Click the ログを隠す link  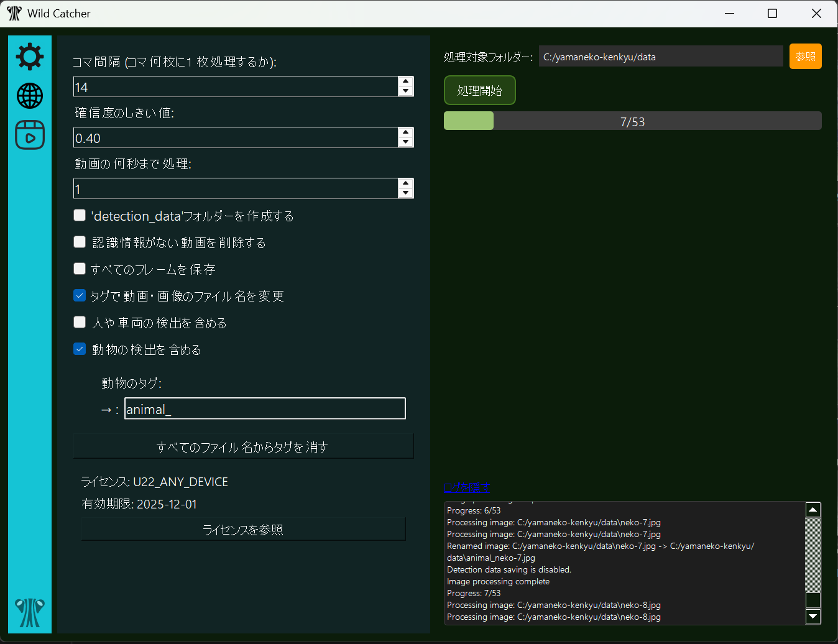(x=467, y=487)
